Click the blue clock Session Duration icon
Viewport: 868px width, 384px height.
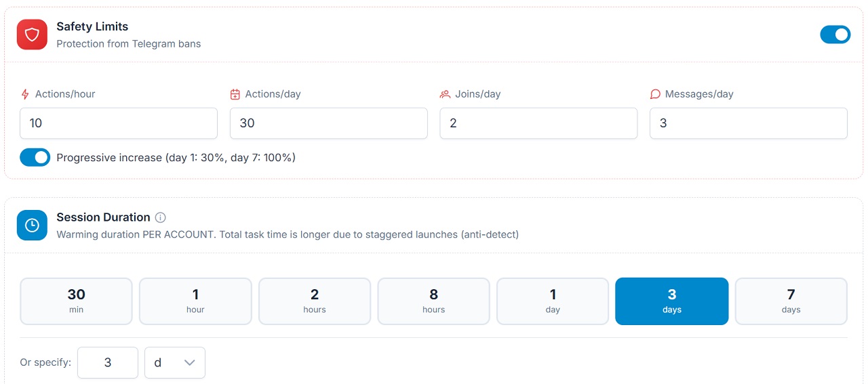pos(32,226)
